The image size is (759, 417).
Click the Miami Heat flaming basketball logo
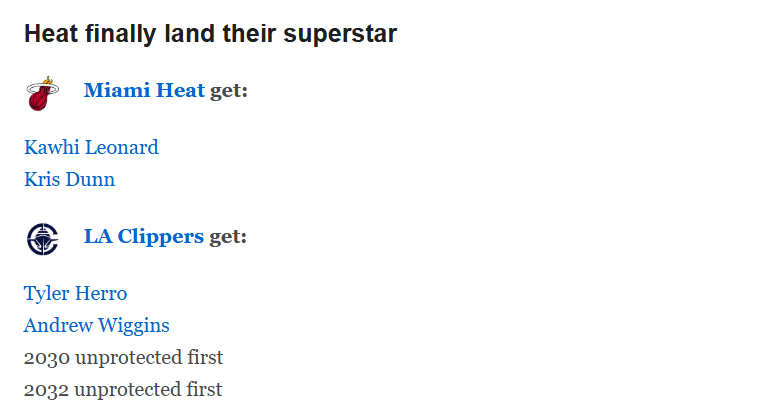tap(43, 93)
